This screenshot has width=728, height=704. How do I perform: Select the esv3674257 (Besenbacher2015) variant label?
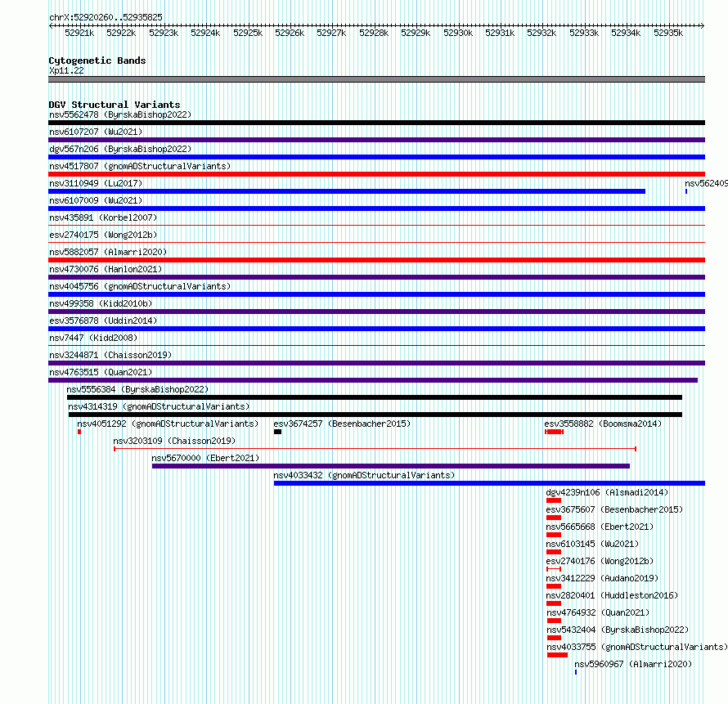(x=342, y=424)
